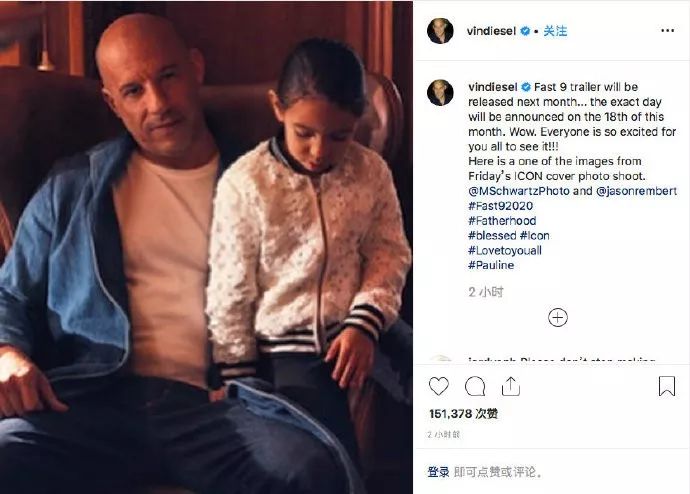Open the #Lovetoyouall hashtag
Image resolution: width=690 pixels, height=494 pixels.
[x=505, y=250]
